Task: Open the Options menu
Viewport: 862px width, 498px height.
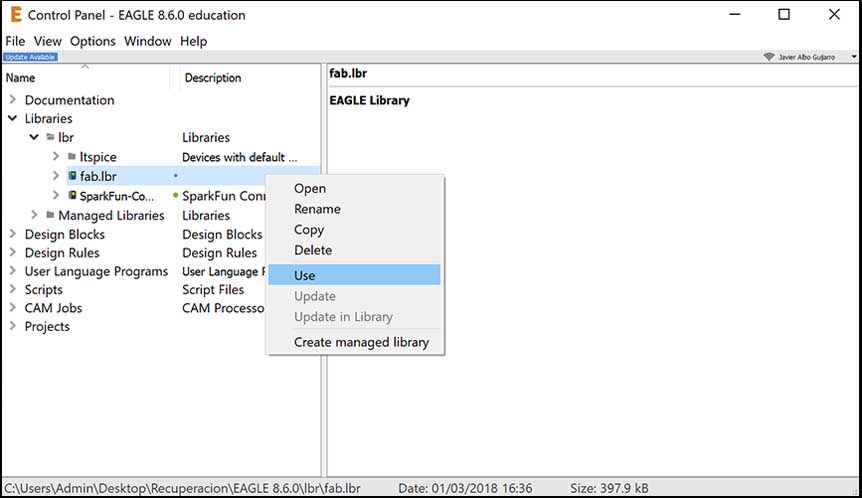Action: pos(93,41)
